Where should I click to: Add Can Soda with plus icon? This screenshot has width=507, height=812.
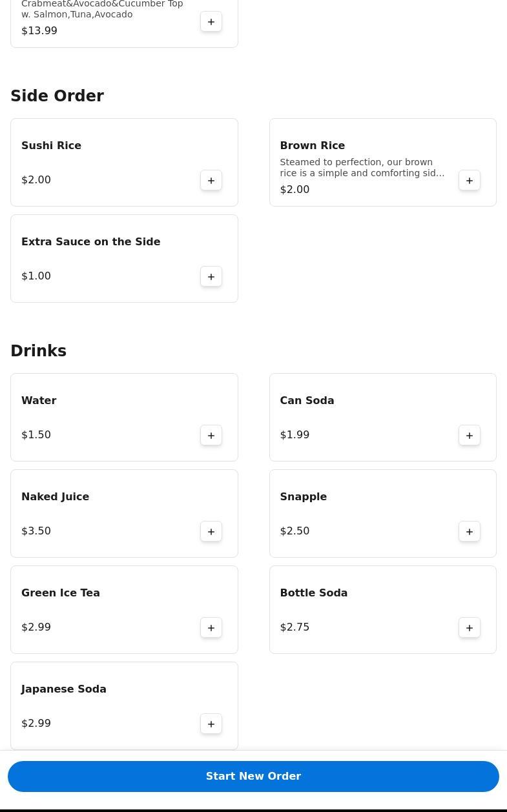[470, 435]
